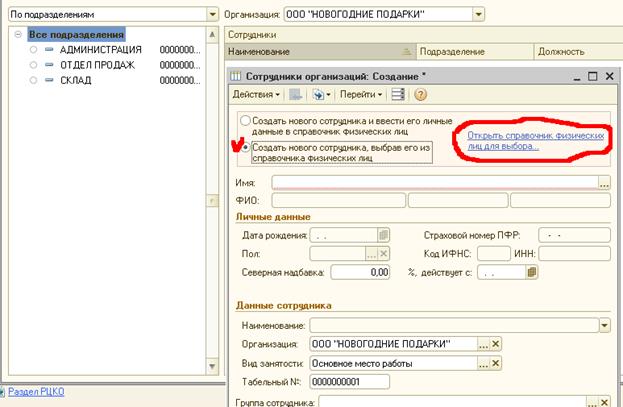The image size is (623, 407).
Task: Click ellipsis button of Пол field
Action: coord(371,254)
